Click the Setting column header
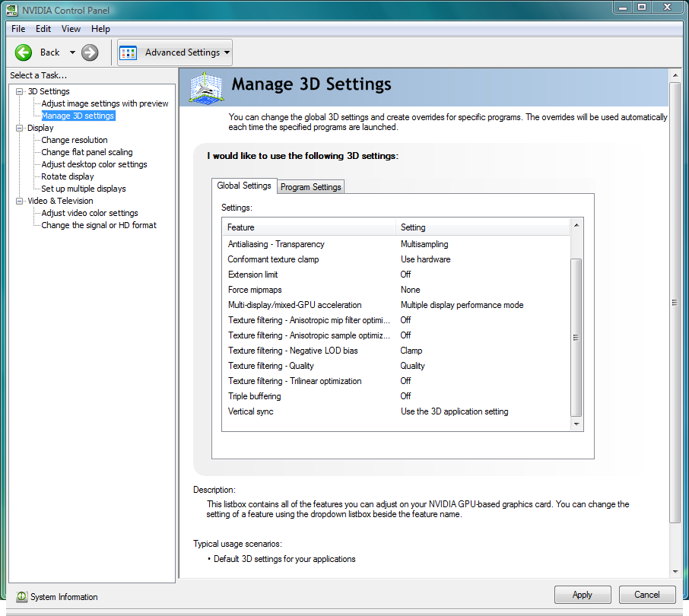This screenshot has width=689, height=616. click(x=482, y=227)
